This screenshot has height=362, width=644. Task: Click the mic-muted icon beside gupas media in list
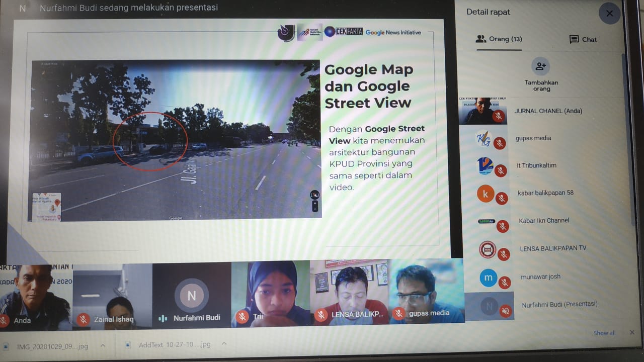click(x=499, y=144)
